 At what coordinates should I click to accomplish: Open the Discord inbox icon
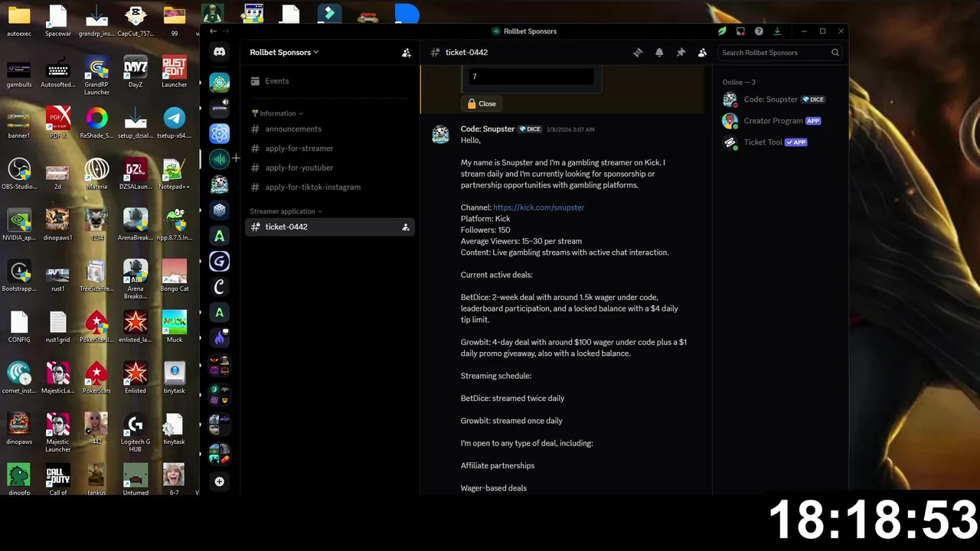click(740, 31)
